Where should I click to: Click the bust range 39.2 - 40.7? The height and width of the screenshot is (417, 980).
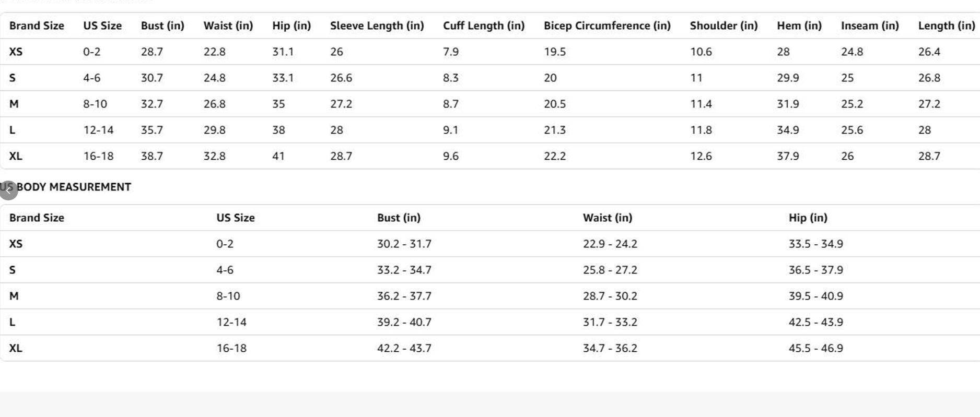404,322
